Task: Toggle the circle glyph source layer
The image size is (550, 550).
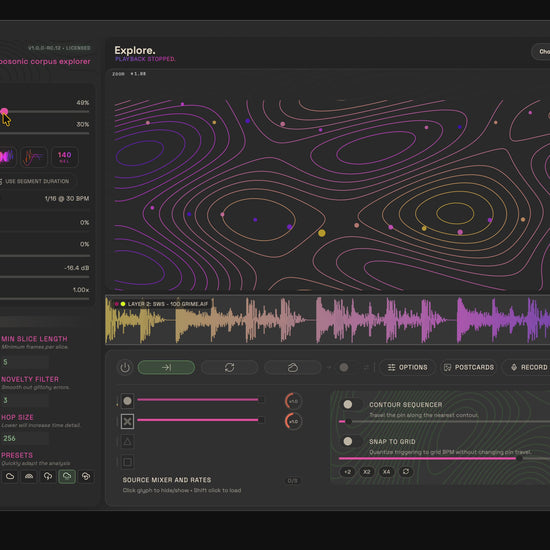Action: [x=127, y=401]
